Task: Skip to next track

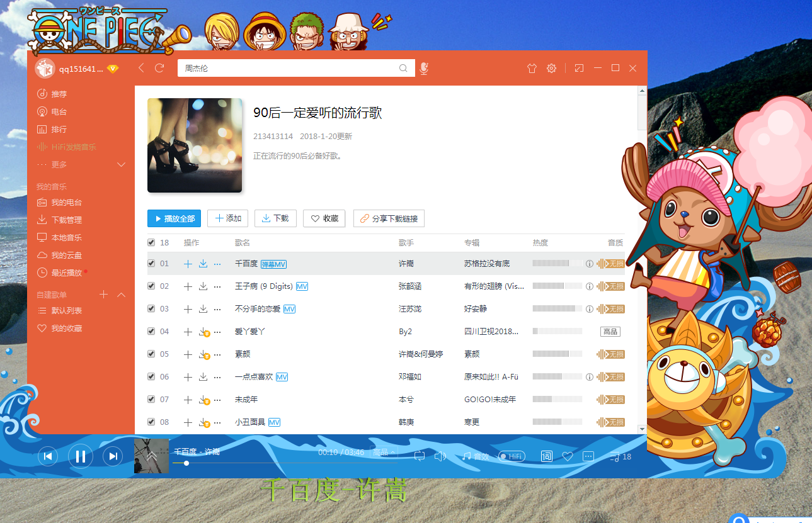Action: pyautogui.click(x=112, y=456)
